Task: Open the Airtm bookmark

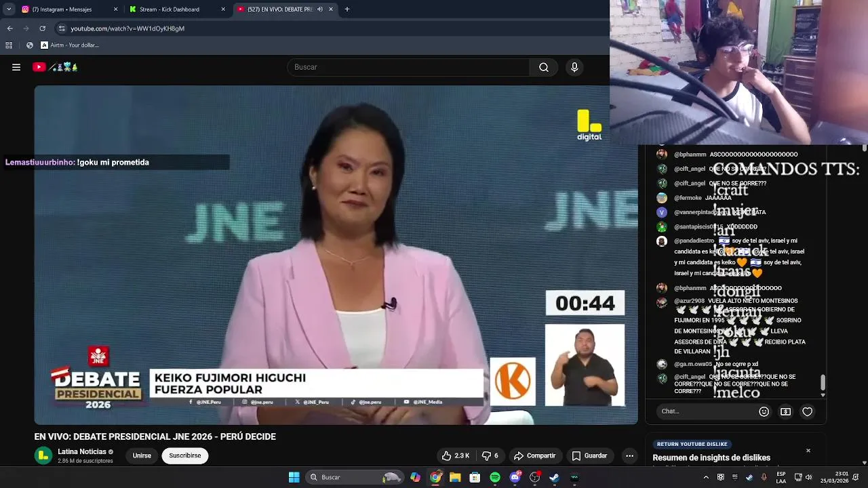Action: [70, 45]
